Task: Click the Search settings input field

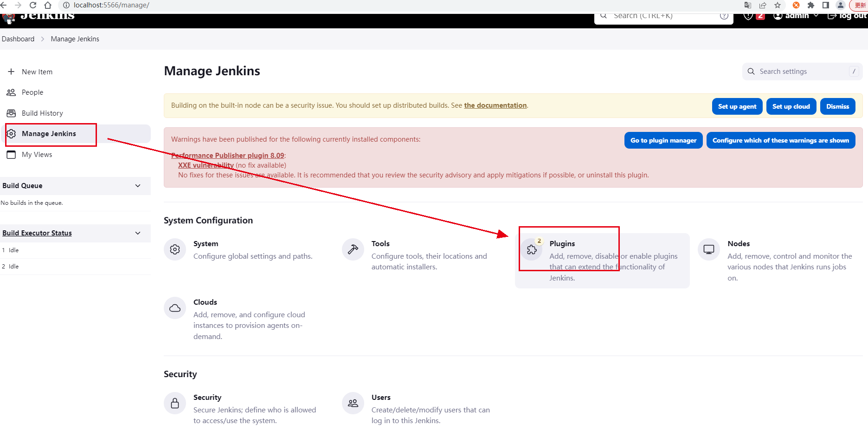Action: pos(803,72)
